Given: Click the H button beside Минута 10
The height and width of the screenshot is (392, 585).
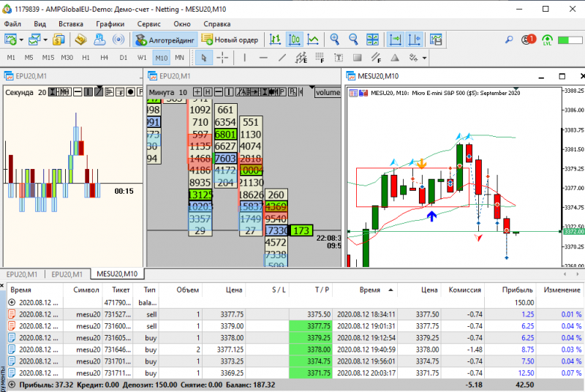Looking at the screenshot, I should click(208, 92).
